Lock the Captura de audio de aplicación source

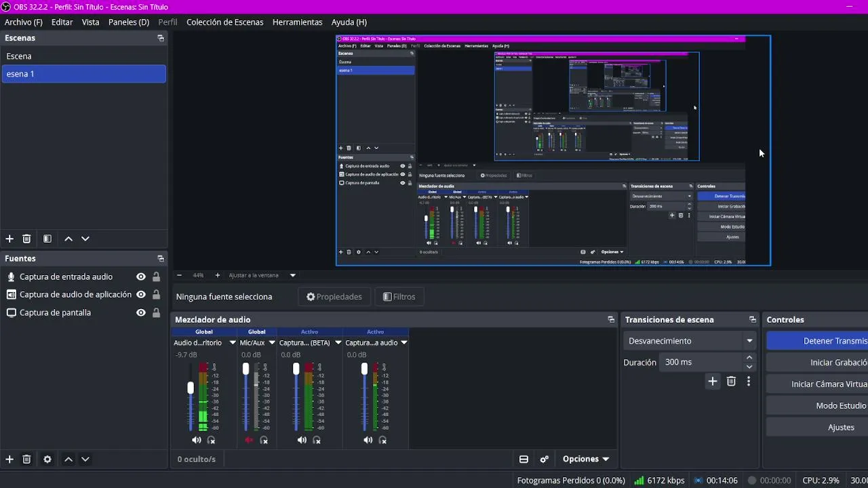pyautogui.click(x=157, y=295)
